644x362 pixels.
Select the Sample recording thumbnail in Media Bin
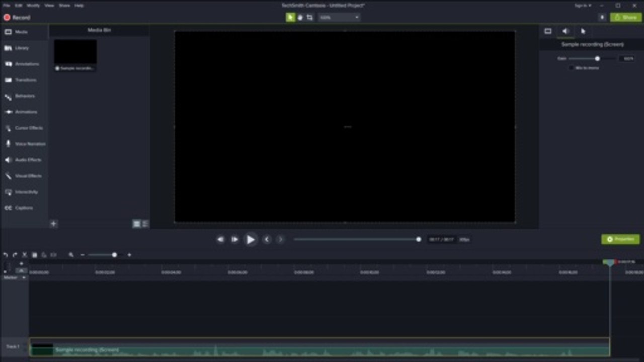(x=75, y=55)
